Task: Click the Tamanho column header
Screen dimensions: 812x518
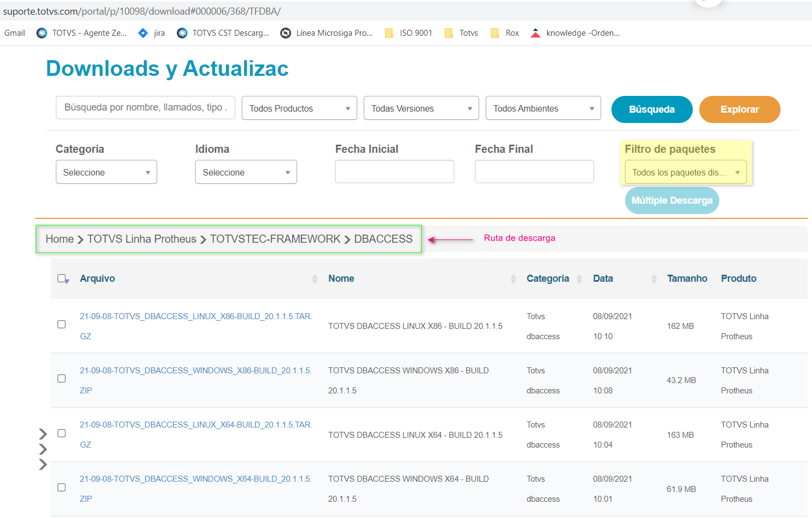Action: pos(687,279)
